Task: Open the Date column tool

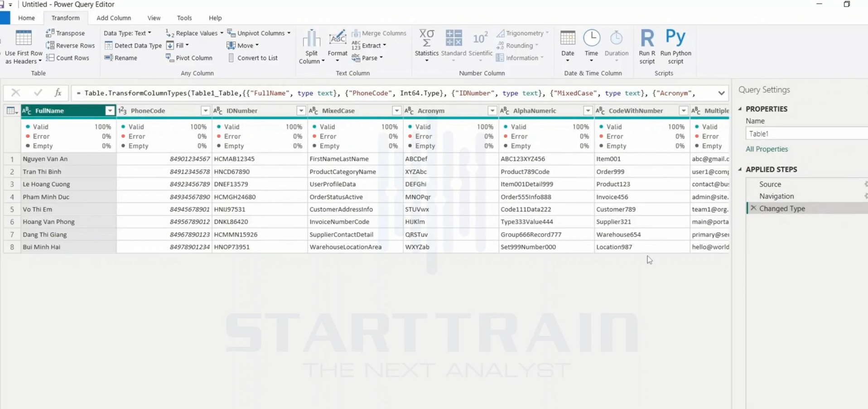Action: click(x=568, y=46)
